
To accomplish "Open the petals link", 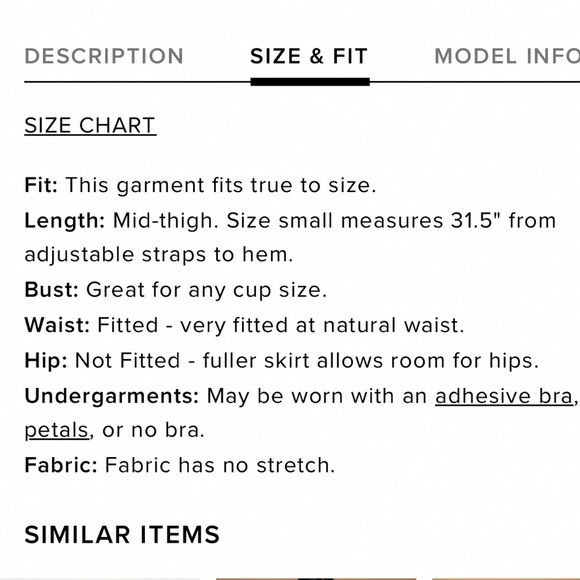I will (x=57, y=430).
